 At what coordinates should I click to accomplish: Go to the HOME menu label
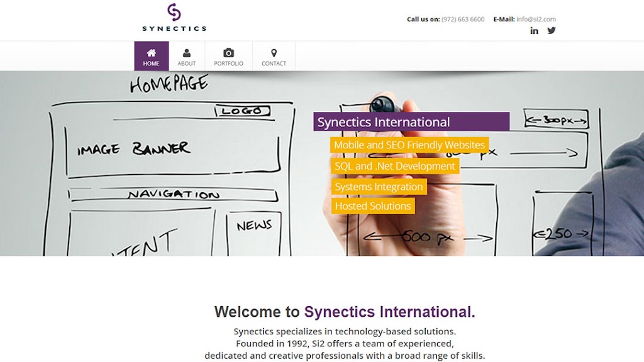[151, 63]
